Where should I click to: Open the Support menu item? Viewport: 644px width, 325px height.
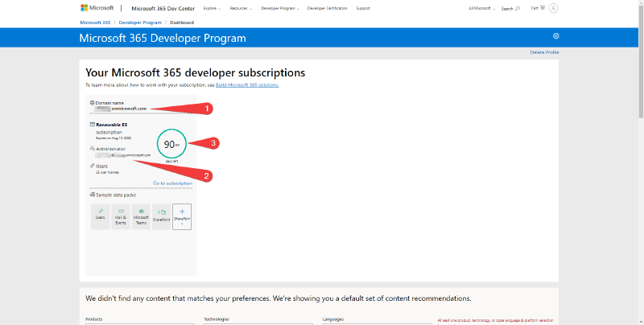[363, 8]
